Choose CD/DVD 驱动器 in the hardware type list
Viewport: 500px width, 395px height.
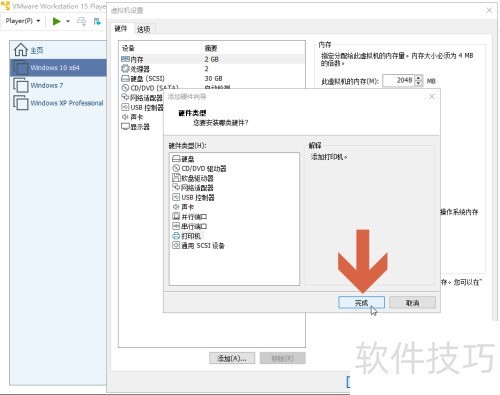point(199,169)
